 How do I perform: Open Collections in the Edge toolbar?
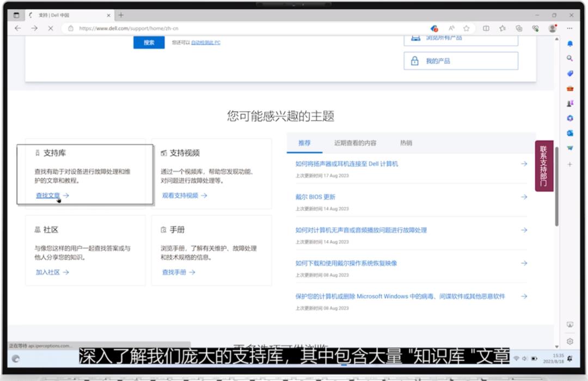click(x=520, y=28)
